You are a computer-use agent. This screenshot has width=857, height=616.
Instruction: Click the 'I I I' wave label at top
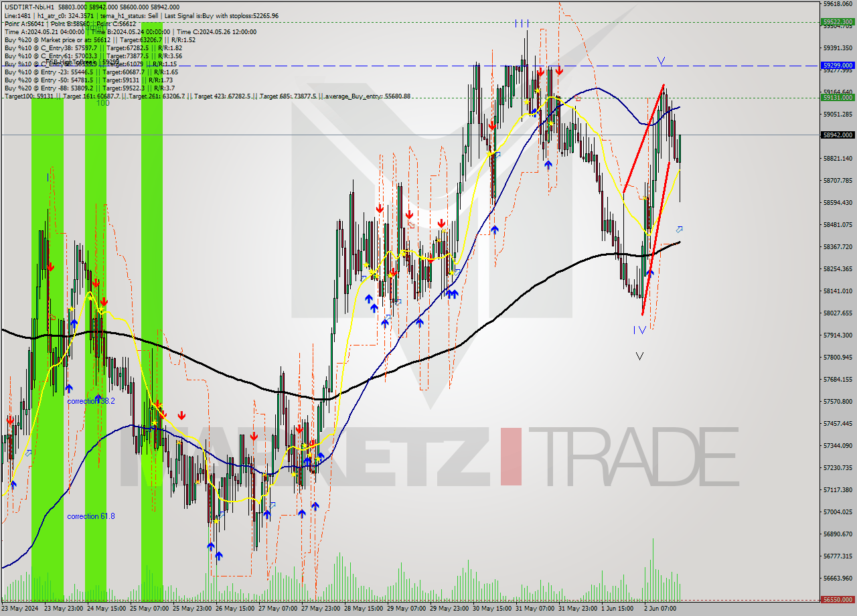pos(522,23)
